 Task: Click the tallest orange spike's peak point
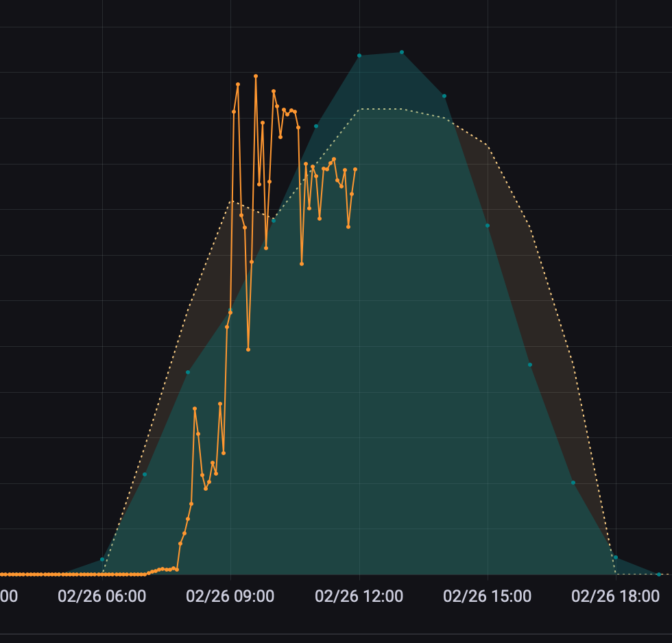(x=256, y=76)
